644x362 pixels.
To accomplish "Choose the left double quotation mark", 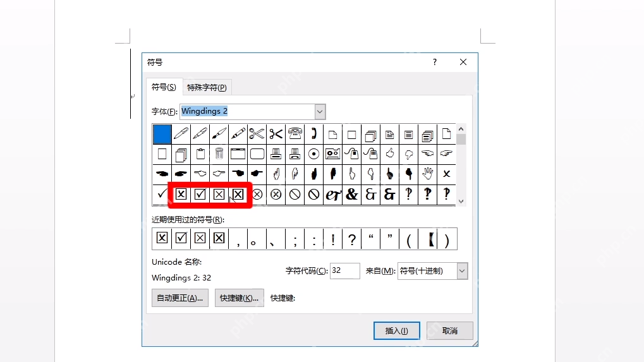I will click(x=371, y=238).
